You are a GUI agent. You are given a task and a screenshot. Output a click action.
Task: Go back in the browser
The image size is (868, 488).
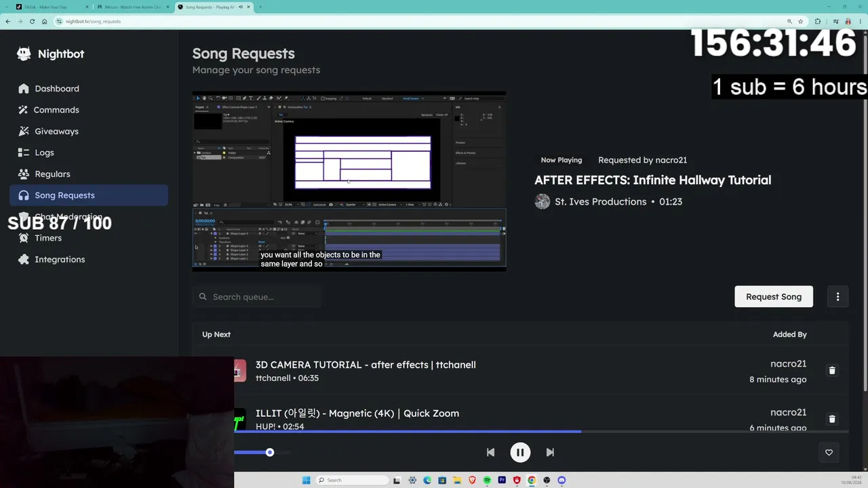(7, 21)
